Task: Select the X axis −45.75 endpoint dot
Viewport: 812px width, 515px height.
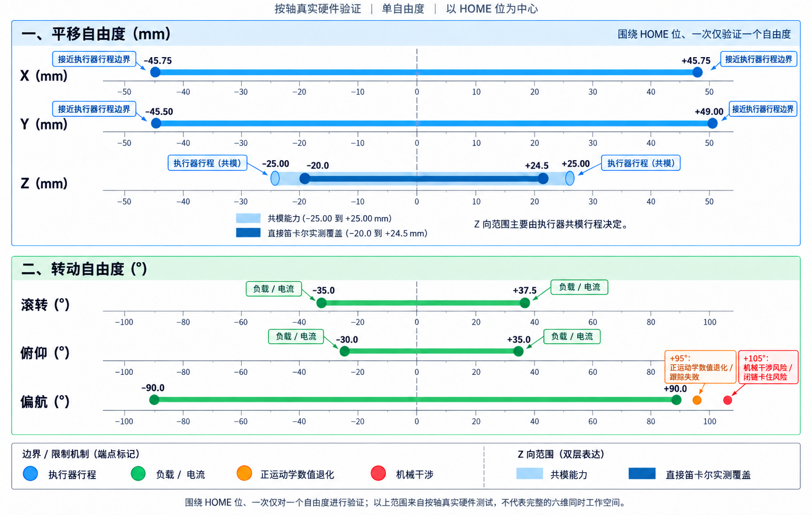Action: point(155,72)
